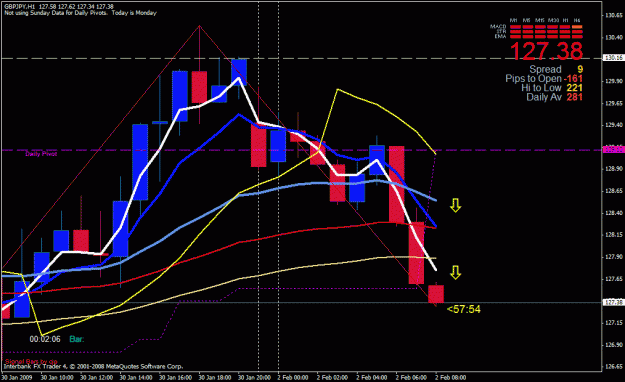Click the '30 Jan 20:00' time axis label

(254, 377)
